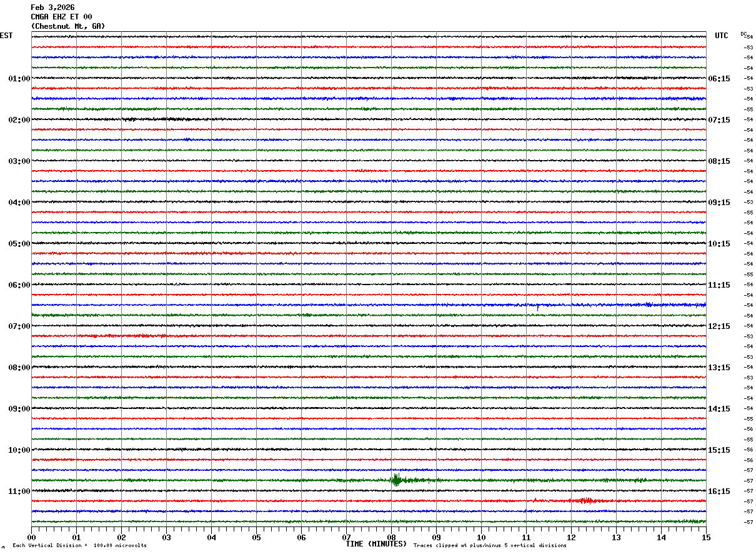The image size is (756, 554).
Task: Select the 06:00 EST time label
Action: coord(19,285)
